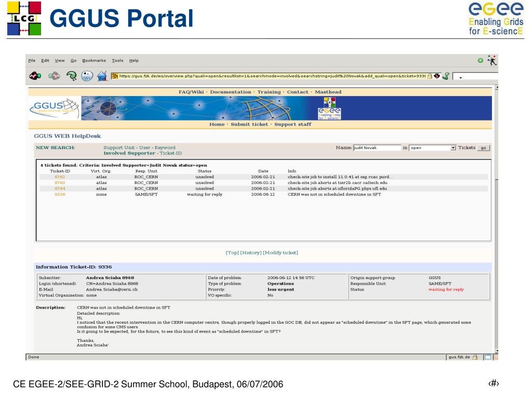Click the Name field containing Judit Novak
Image resolution: width=532 pixels, height=399 pixels.
[x=377, y=148]
